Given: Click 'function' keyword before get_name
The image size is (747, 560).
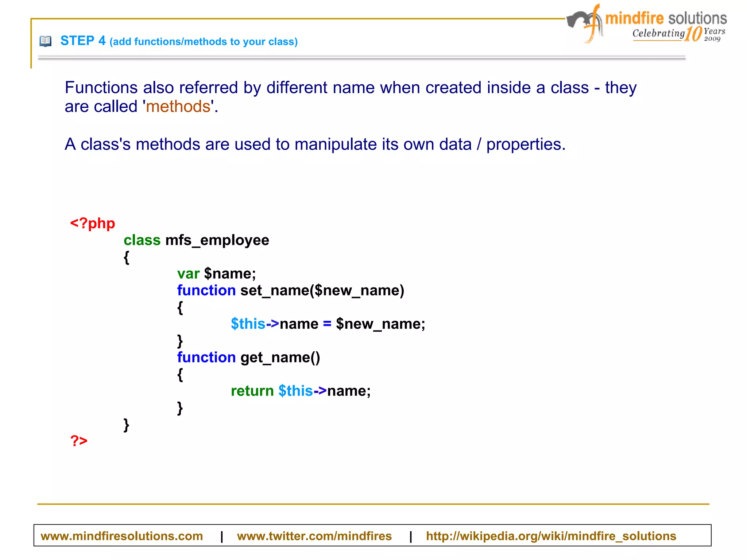Looking at the screenshot, I should pos(206,358).
